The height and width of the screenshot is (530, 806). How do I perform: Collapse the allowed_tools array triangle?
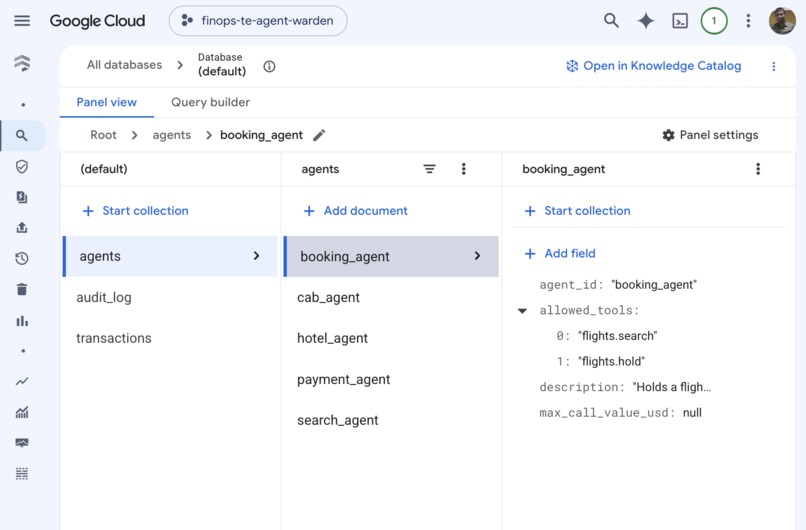pos(522,310)
